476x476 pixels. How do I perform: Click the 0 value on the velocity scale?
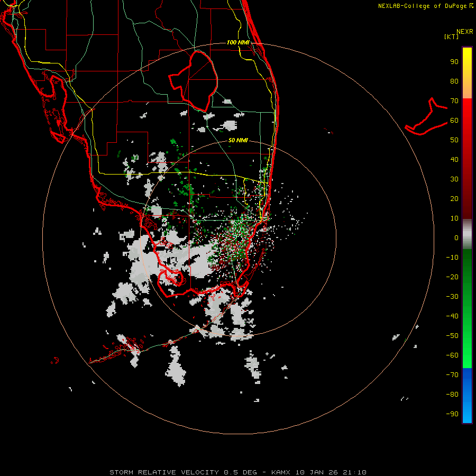(x=456, y=237)
